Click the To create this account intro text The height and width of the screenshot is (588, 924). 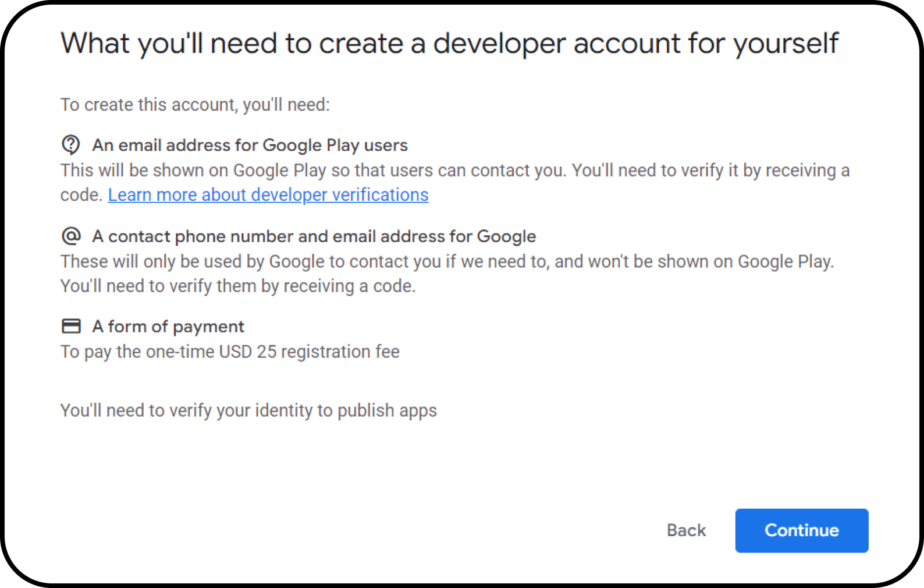tap(195, 104)
